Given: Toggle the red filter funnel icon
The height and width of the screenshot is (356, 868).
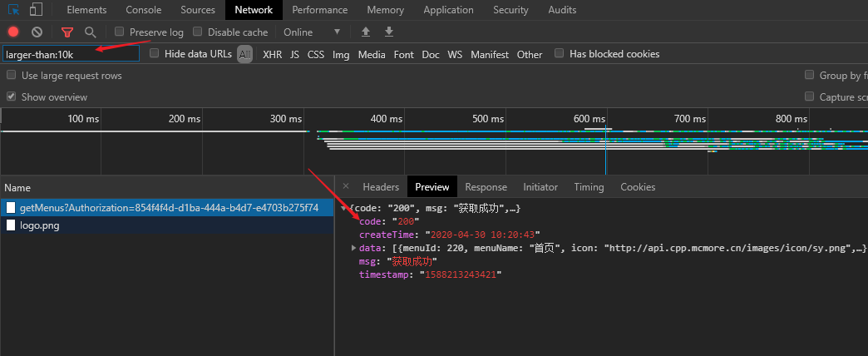Looking at the screenshot, I should (x=67, y=32).
